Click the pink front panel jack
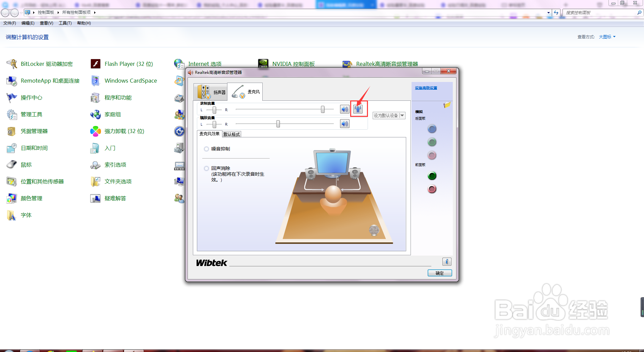This screenshot has width=644, height=352. coord(432,189)
